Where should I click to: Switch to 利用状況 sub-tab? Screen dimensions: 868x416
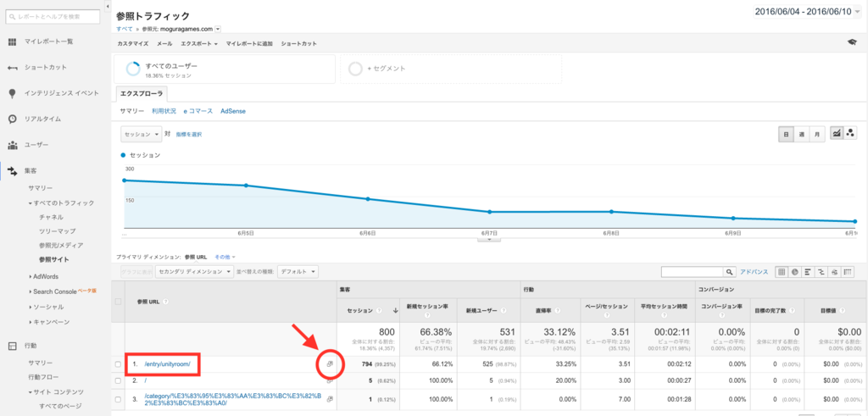click(164, 111)
